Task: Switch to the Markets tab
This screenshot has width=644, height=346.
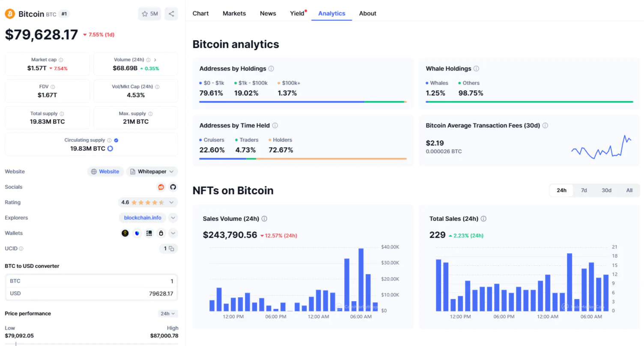Action: point(234,13)
